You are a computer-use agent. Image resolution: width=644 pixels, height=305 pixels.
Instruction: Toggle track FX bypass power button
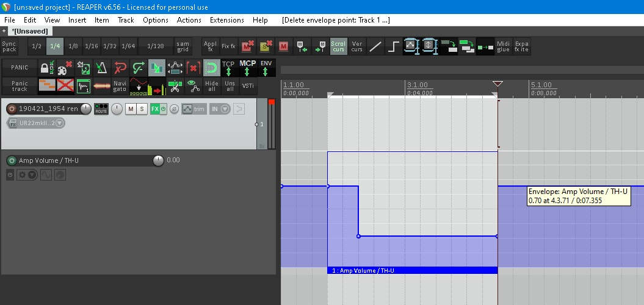163,109
